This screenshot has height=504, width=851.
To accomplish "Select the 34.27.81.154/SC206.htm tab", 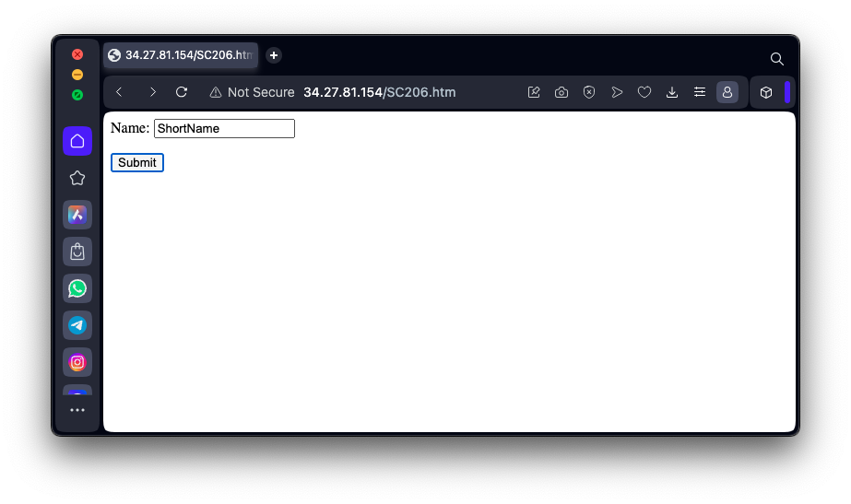I will click(x=181, y=55).
